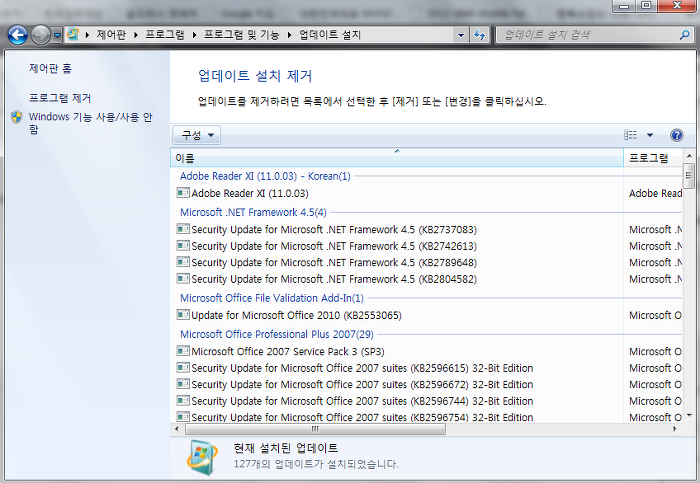Select .NET Framework 4.5 update KB2742613

click(x=334, y=246)
